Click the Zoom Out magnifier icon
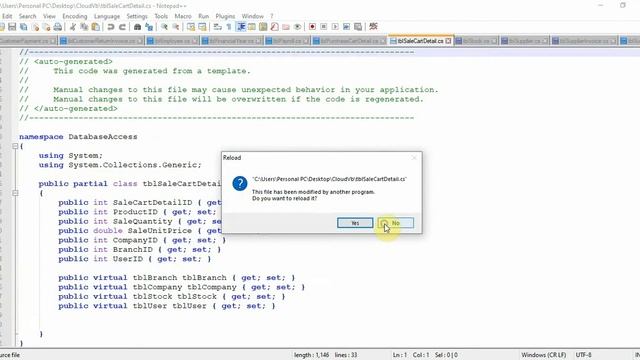This screenshot has height=360, width=640. pos(176,27)
